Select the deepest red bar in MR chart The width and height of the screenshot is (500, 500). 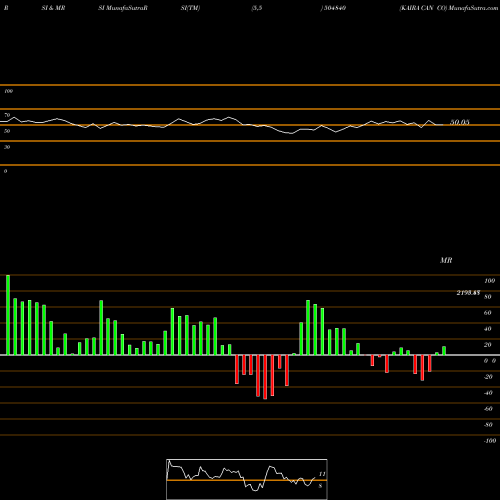click(x=265, y=377)
